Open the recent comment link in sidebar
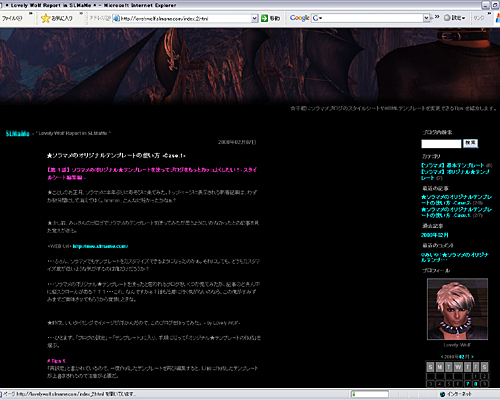This screenshot has width=500, height=400. (x=455, y=257)
